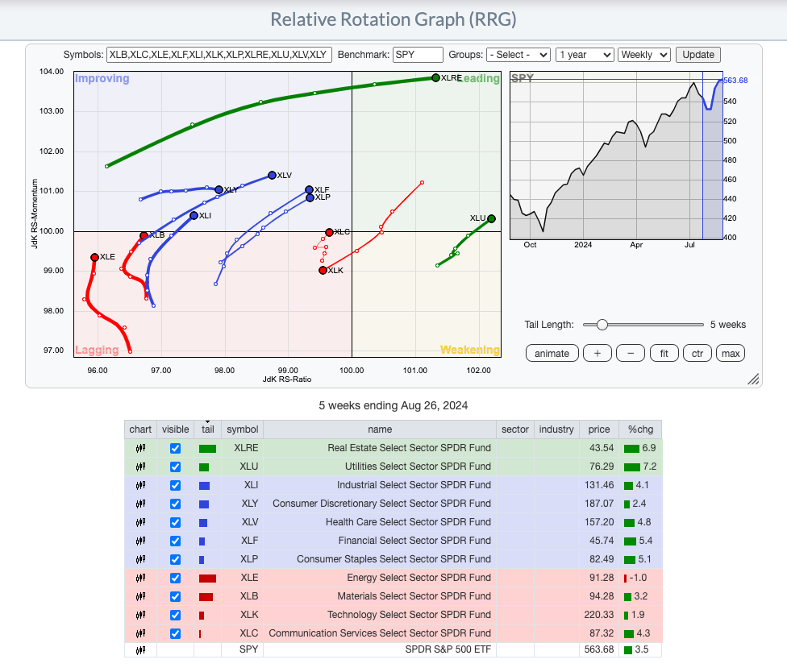Click the fit button

click(x=664, y=353)
